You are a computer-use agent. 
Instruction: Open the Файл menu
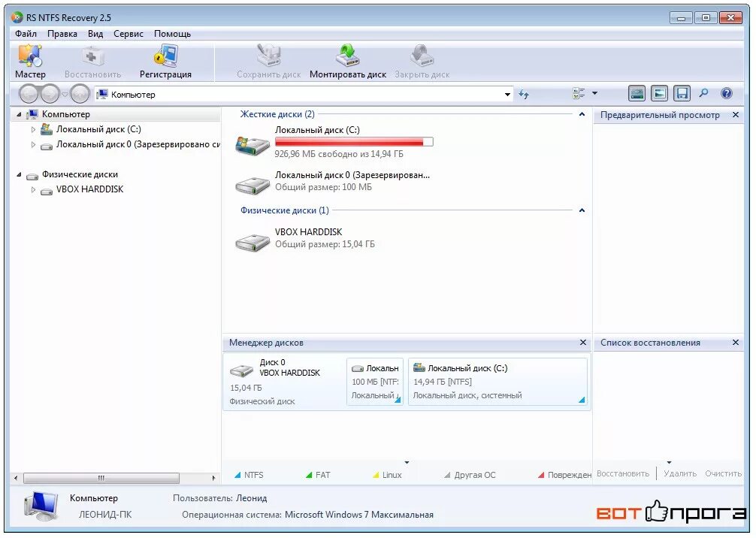[26, 34]
